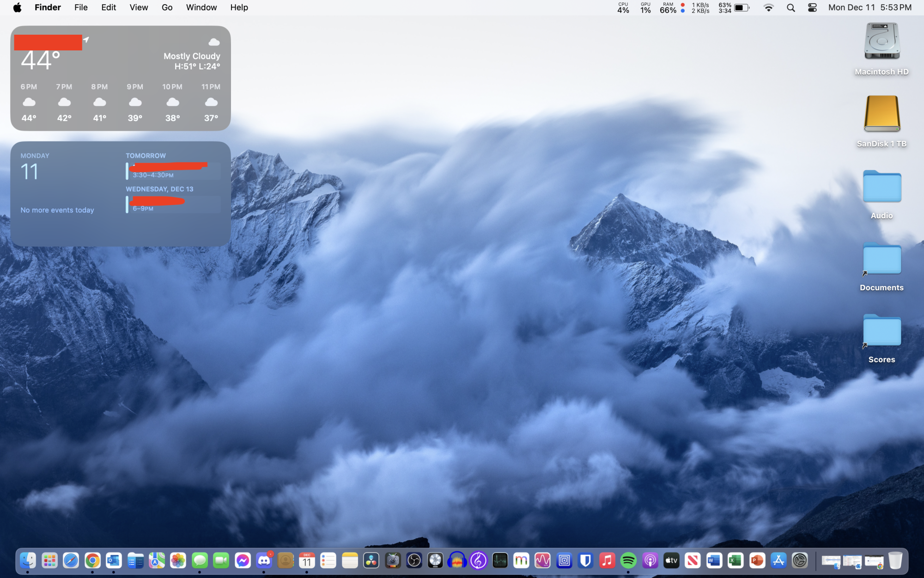The height and width of the screenshot is (578, 924).
Task: Open Bitwarden shield icon in dock
Action: [585, 561]
